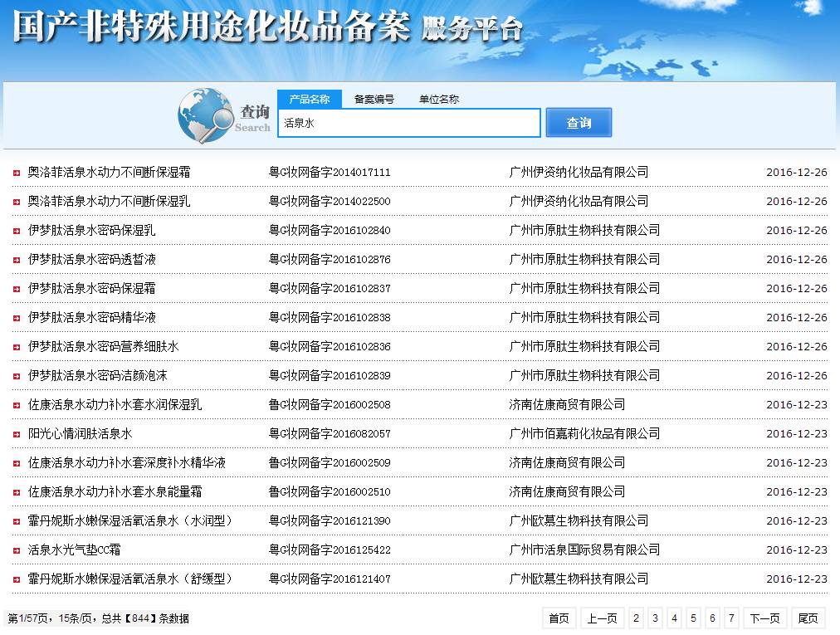
Task: Click red arrow icon beside 阳光心情润肤活泉水
Action: (17, 435)
